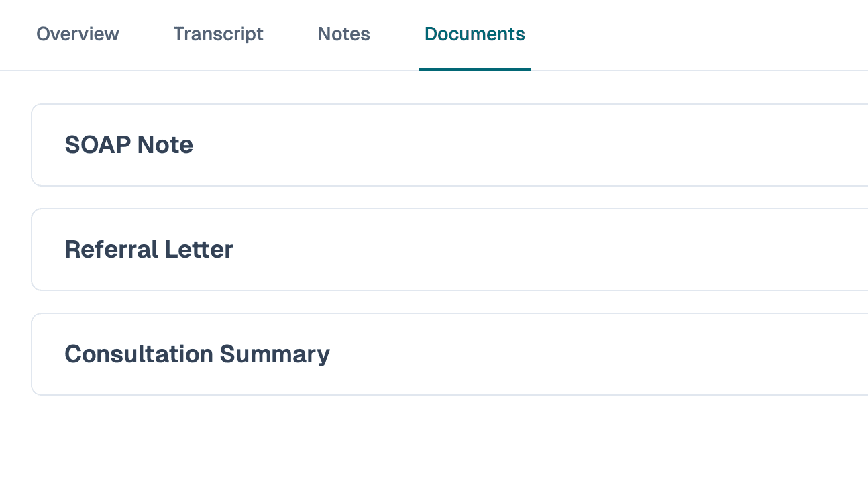The width and height of the screenshot is (868, 479).
Task: Click the active Documents tab
Action: coord(474,34)
